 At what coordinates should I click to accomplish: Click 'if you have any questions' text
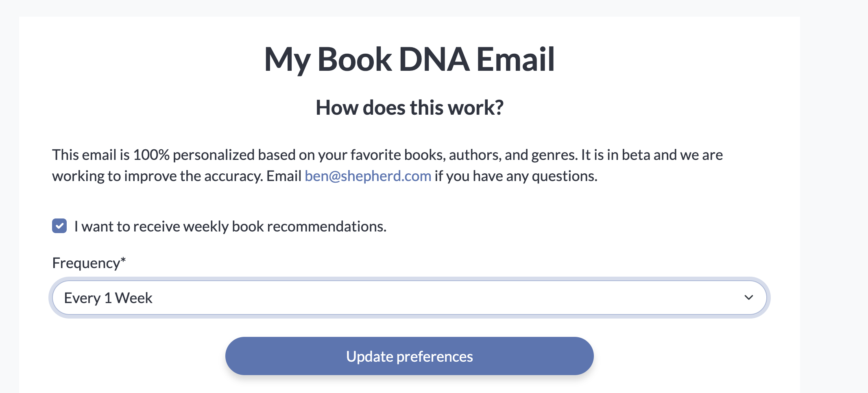point(516,176)
